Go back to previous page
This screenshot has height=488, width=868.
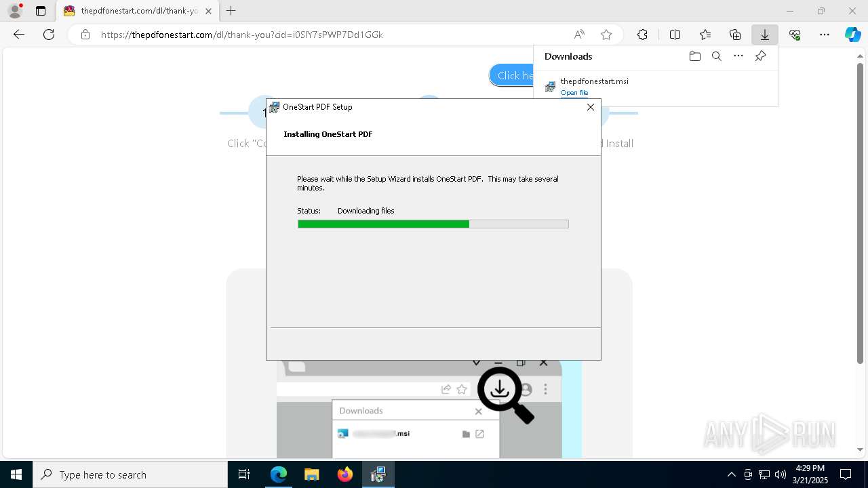(19, 35)
